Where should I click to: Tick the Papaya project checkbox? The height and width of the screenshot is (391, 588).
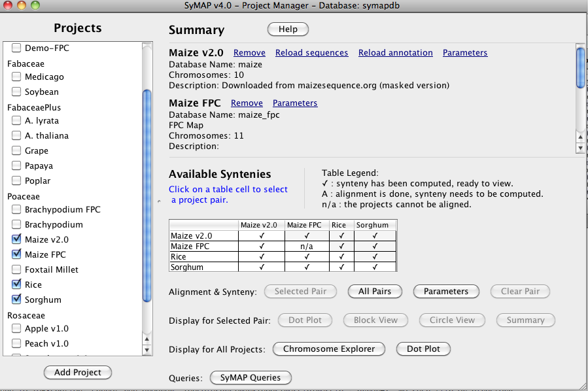16,165
